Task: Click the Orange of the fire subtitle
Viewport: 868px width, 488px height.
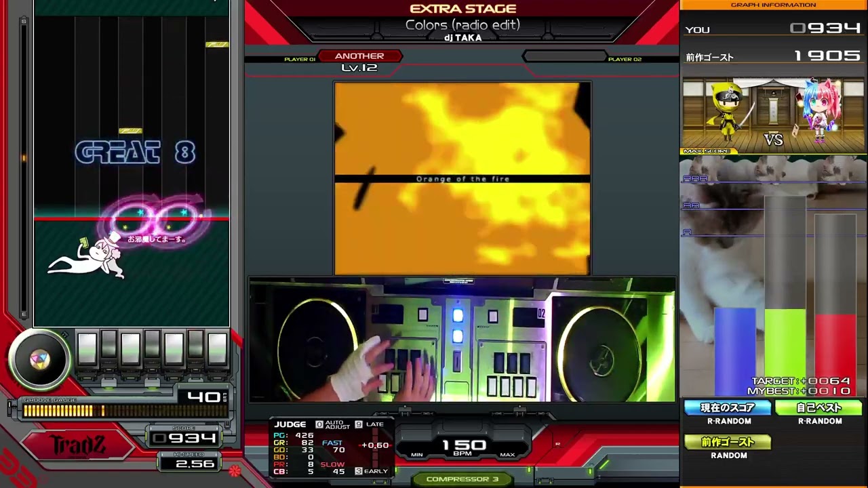Action: (x=462, y=179)
